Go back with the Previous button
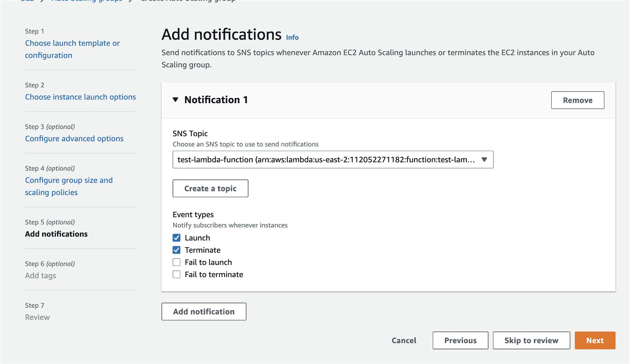The height and width of the screenshot is (364, 630). [x=460, y=340]
